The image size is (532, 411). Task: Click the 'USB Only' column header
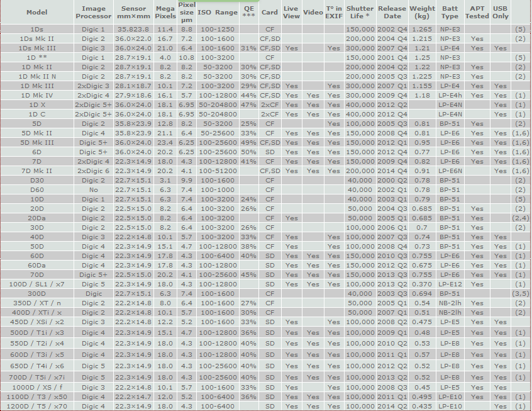click(500, 12)
